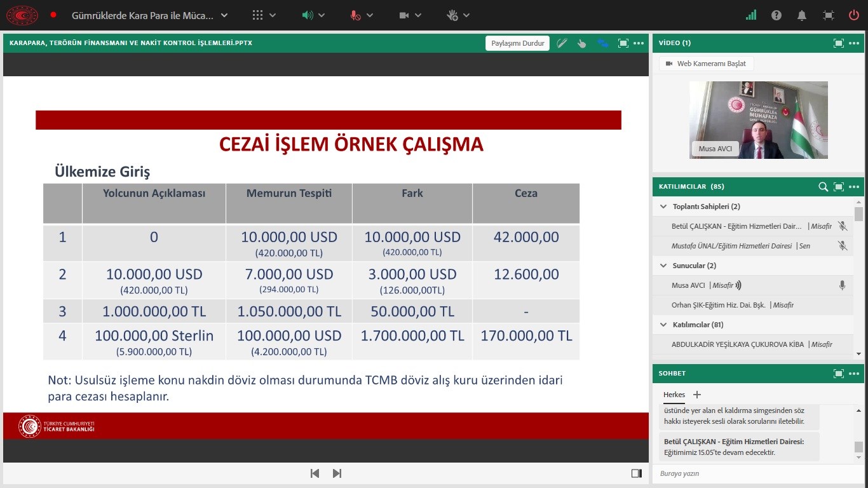
Task: Open the Sohbet pod options menu
Action: [x=853, y=374]
